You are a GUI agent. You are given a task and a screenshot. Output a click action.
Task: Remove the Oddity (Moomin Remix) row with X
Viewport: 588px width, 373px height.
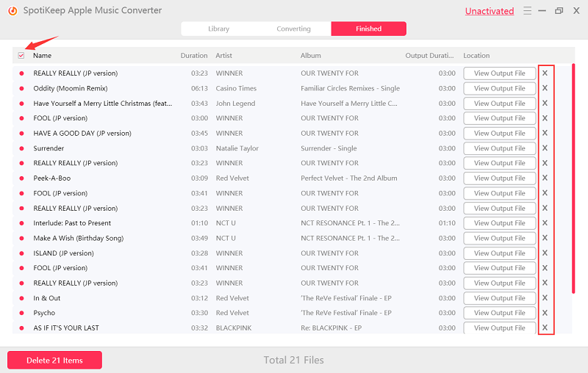click(545, 88)
